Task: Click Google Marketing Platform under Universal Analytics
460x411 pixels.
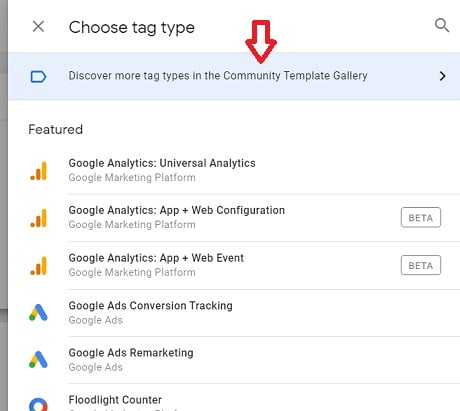Action: [132, 178]
